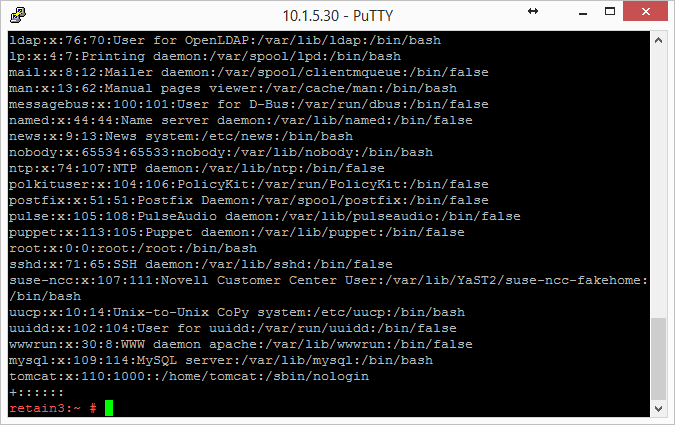Click the title bar text 10.1.5.30 - PuTTY

pyautogui.click(x=337, y=15)
